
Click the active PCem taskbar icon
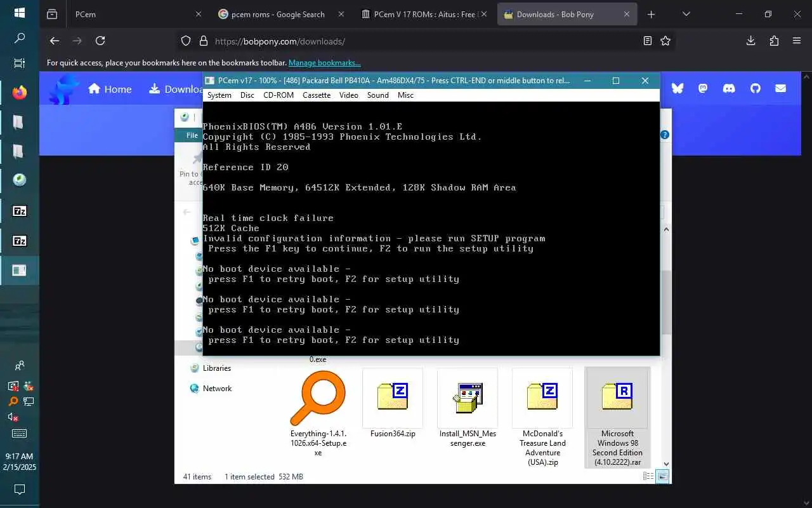20,271
